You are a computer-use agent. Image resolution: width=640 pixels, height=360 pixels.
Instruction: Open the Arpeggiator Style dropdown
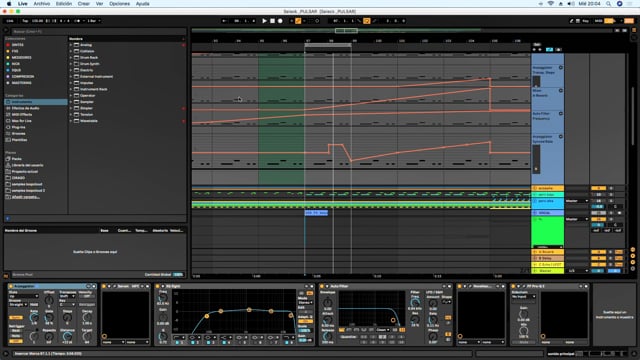click(x=24, y=296)
